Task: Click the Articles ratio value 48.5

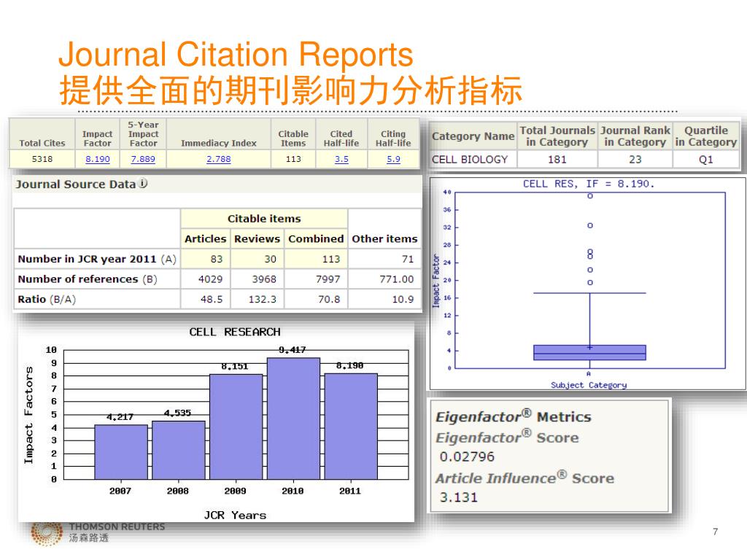Action: coord(212,300)
